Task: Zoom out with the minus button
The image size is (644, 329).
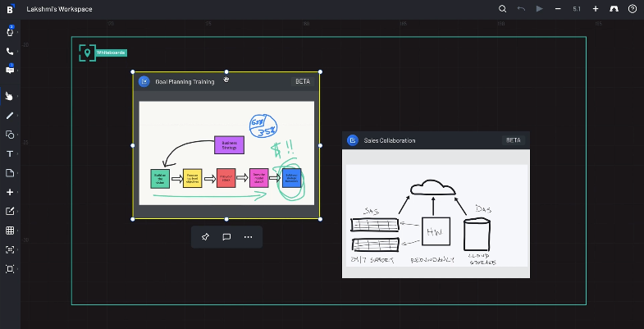Action: click(x=558, y=9)
